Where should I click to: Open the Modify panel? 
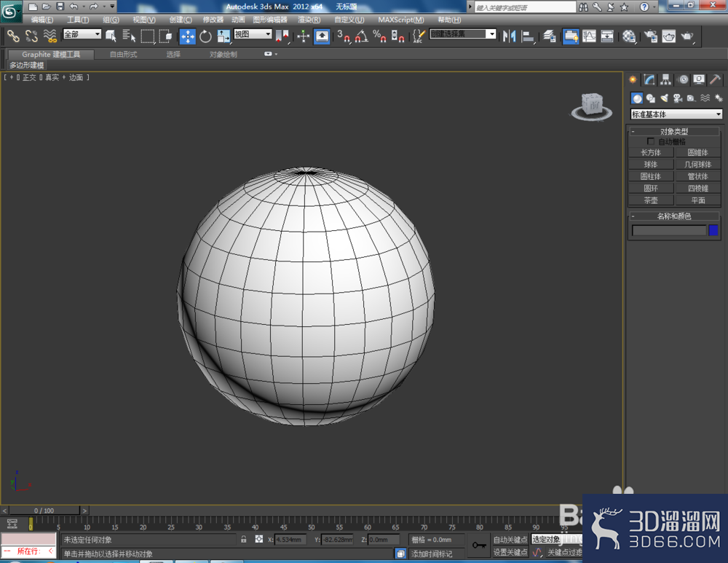[x=649, y=79]
